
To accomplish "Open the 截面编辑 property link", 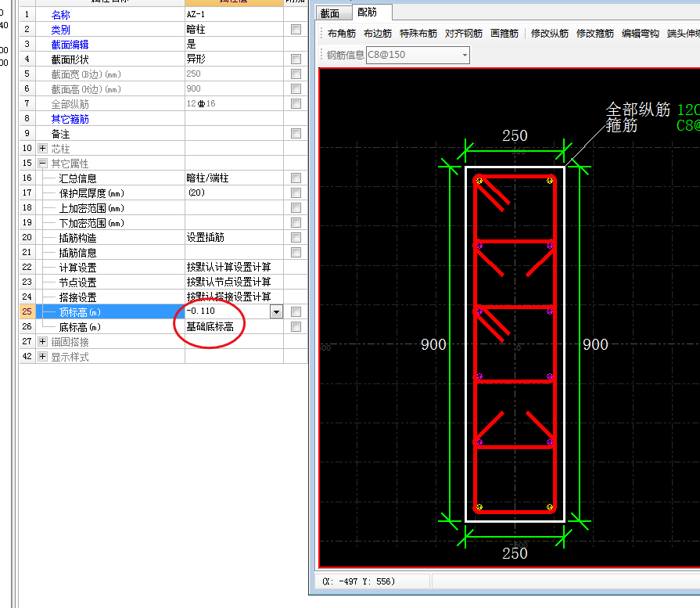I will point(70,45).
